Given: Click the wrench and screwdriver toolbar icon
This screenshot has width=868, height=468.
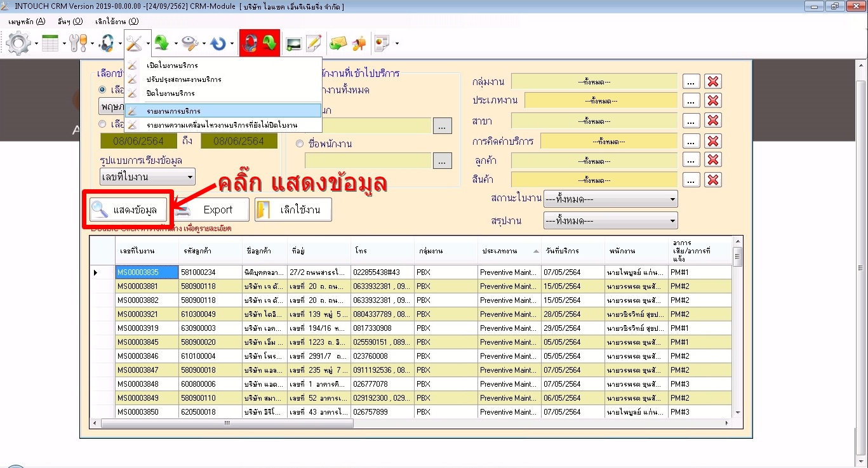Looking at the screenshot, I should tap(78, 43).
